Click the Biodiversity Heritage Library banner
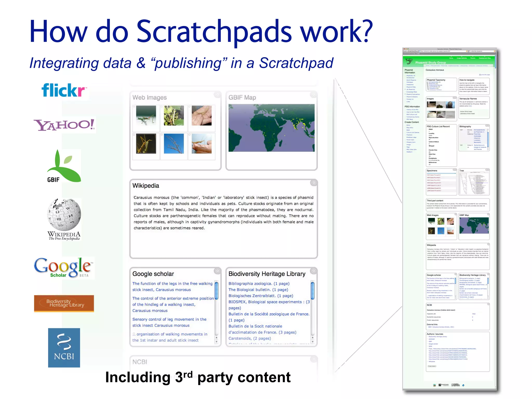Screen dimensions: 532x399 pos(64,303)
